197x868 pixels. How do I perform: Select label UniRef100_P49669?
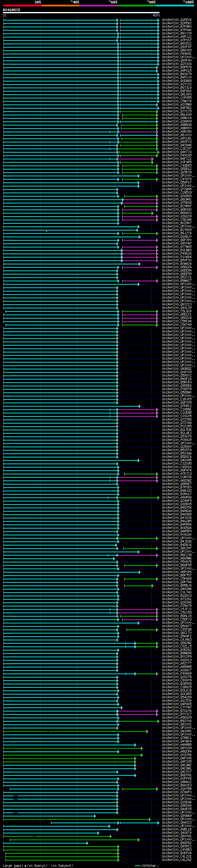(177, 673)
